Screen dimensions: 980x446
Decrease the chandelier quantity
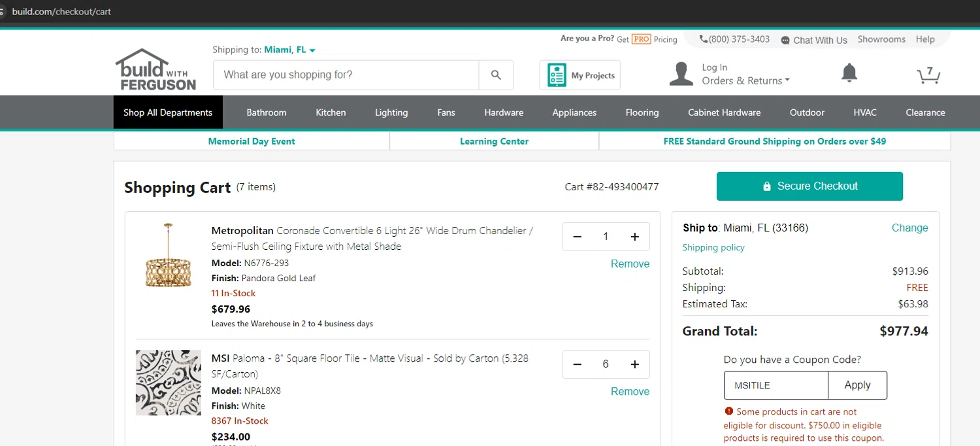click(x=577, y=237)
